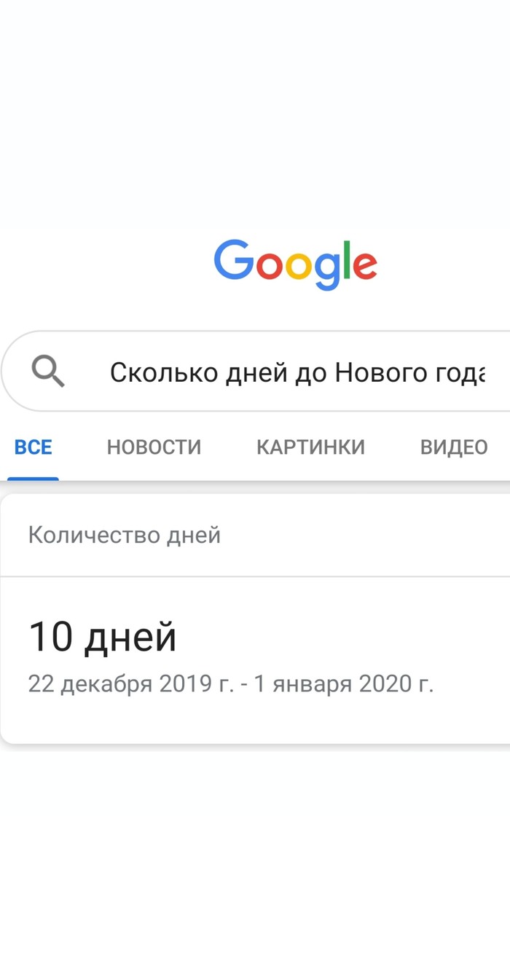The width and height of the screenshot is (510, 980).
Task: Click the Количество дней card header
Action: point(125,536)
